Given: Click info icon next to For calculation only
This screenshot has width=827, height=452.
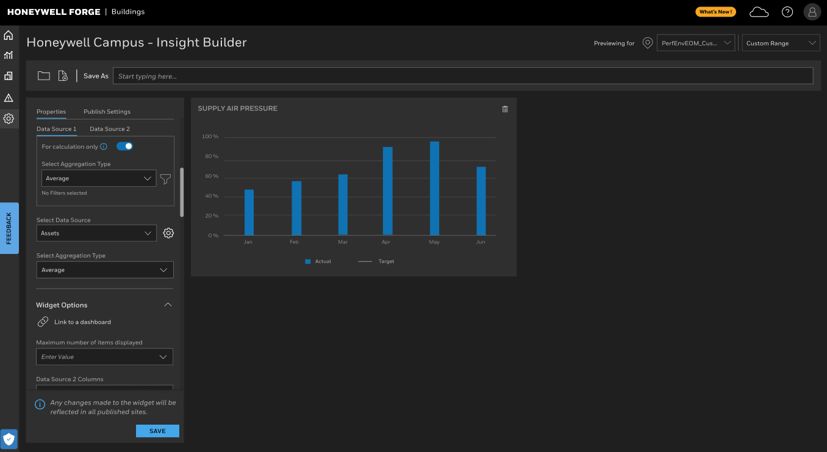Looking at the screenshot, I should point(104,146).
